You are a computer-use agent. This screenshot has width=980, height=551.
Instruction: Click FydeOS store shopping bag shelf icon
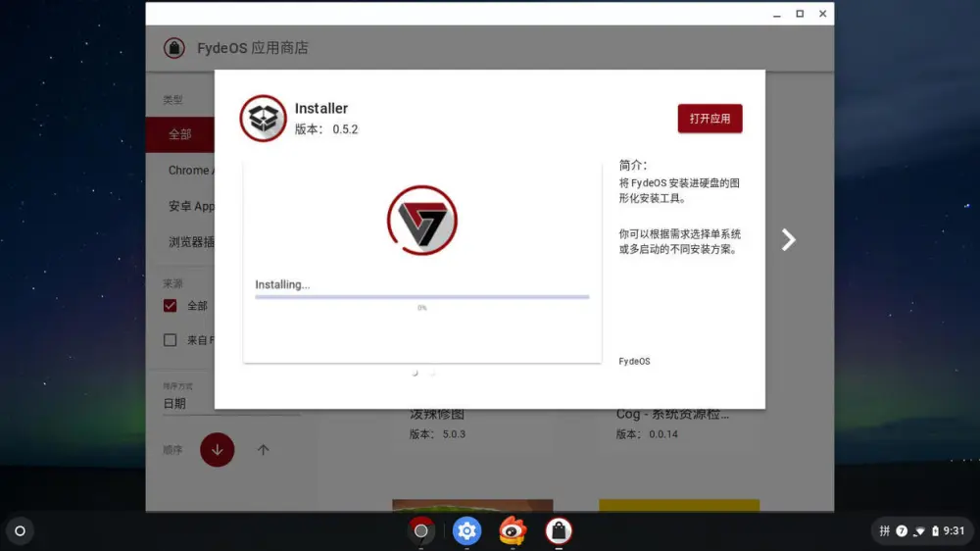pos(559,531)
